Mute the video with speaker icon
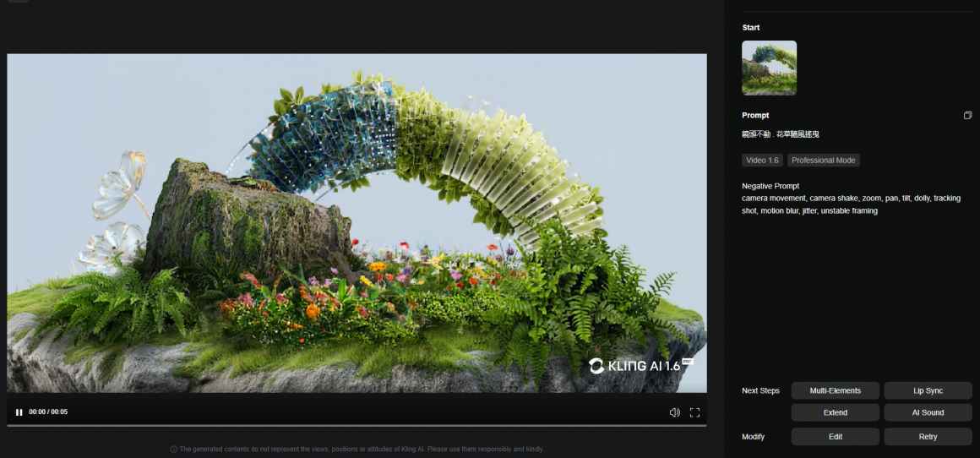 pos(674,412)
